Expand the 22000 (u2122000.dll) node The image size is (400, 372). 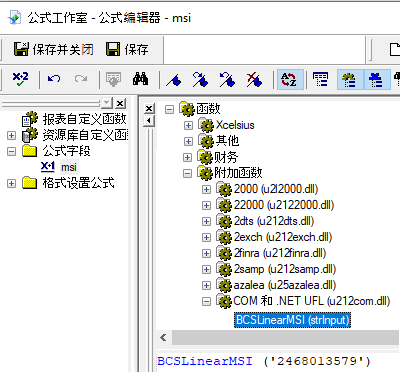[x=206, y=205]
